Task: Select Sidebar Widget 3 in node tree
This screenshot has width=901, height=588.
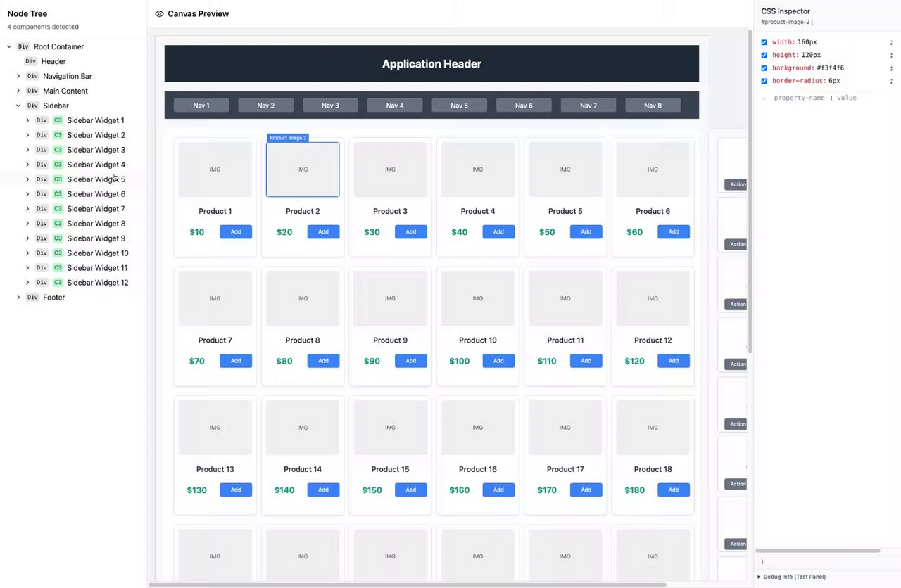Action: pos(96,151)
